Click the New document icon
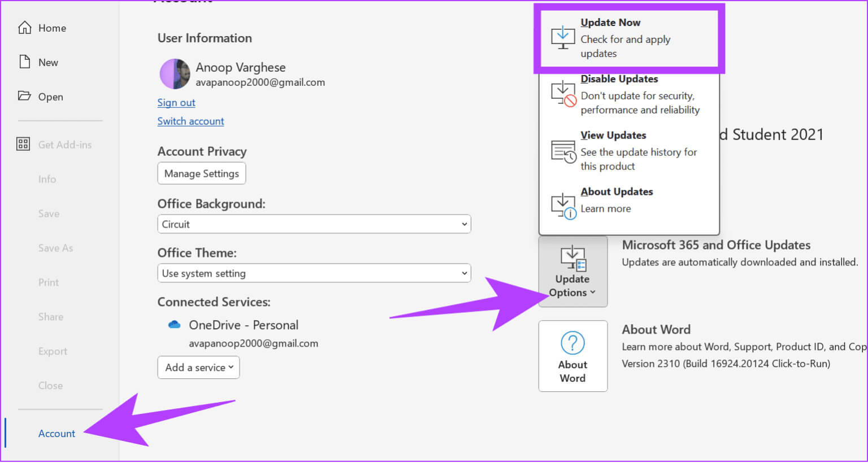This screenshot has width=868, height=463. pos(24,62)
